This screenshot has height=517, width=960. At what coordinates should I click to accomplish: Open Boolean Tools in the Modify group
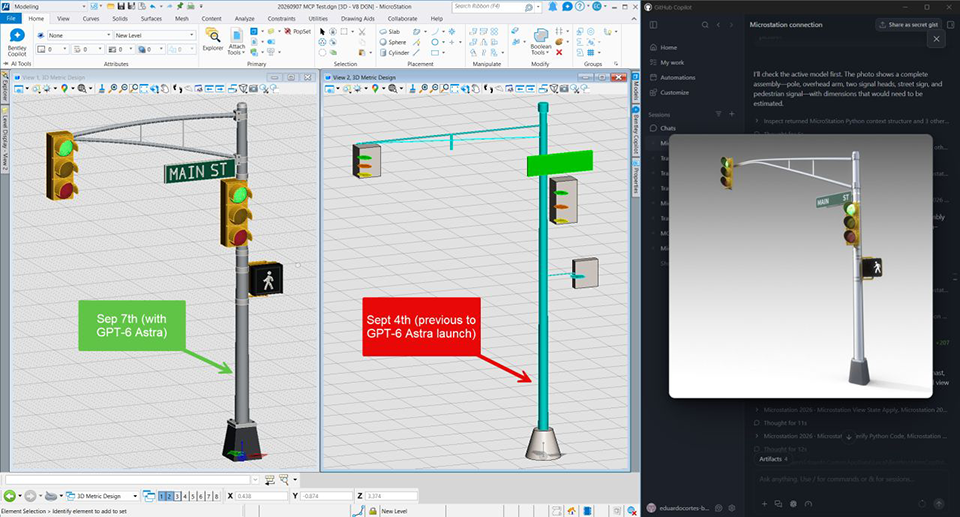point(541,42)
